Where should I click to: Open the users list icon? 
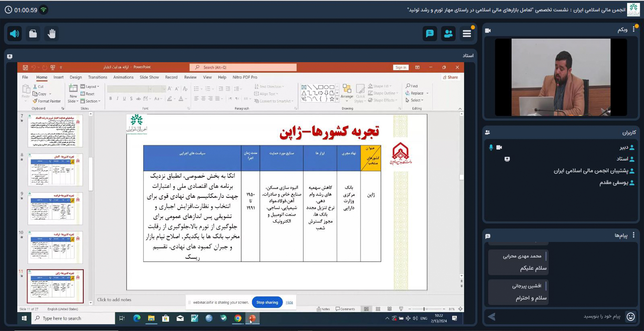click(448, 34)
